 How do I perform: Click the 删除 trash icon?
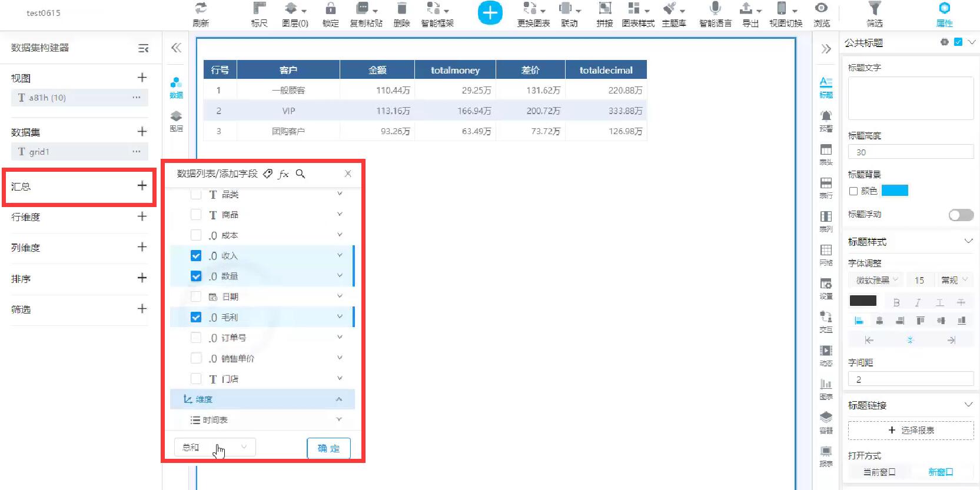[401, 8]
